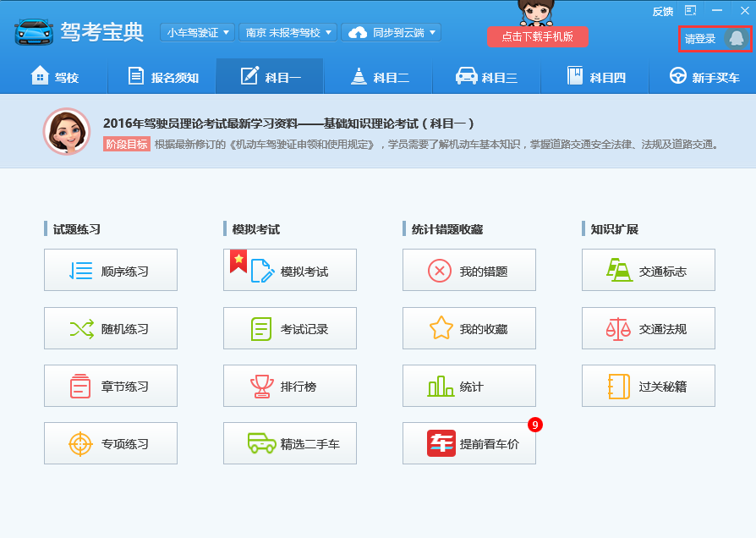756x538 pixels.
Task: Minimize the 驾考宝典 window
Action: tap(717, 11)
